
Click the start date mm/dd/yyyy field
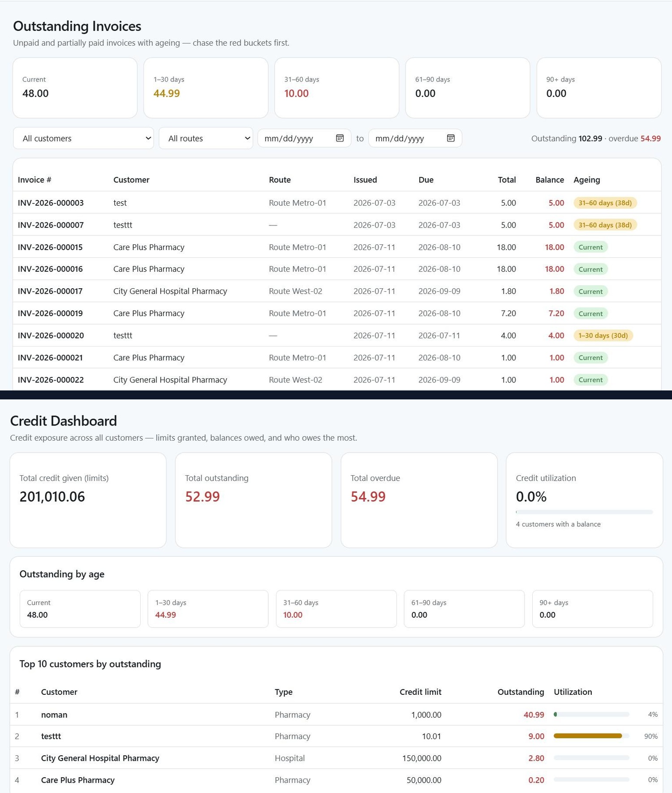tap(304, 138)
